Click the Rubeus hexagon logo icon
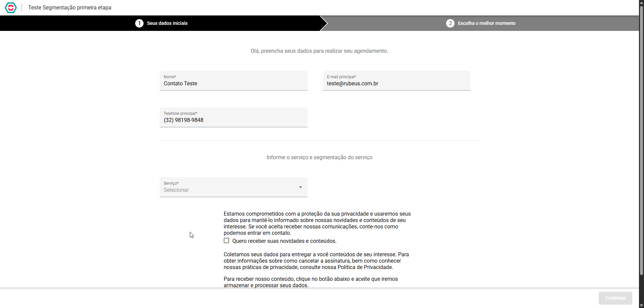644x308 pixels. point(11,7)
